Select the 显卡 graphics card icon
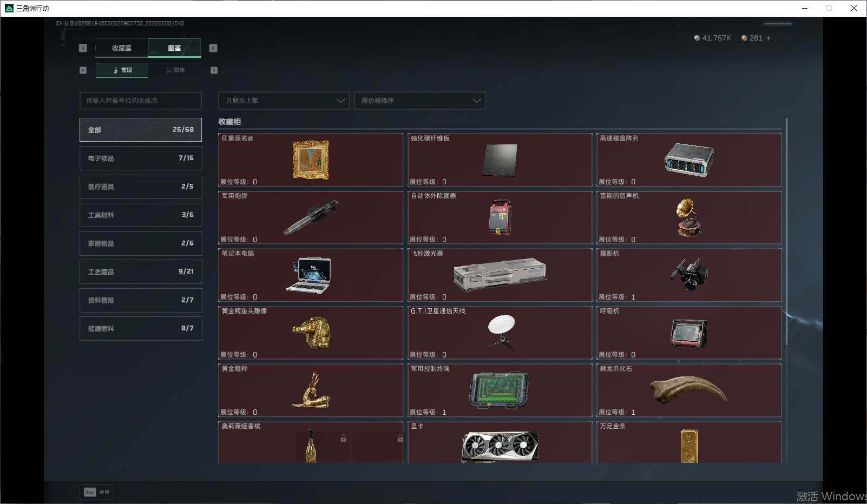 pyautogui.click(x=500, y=447)
